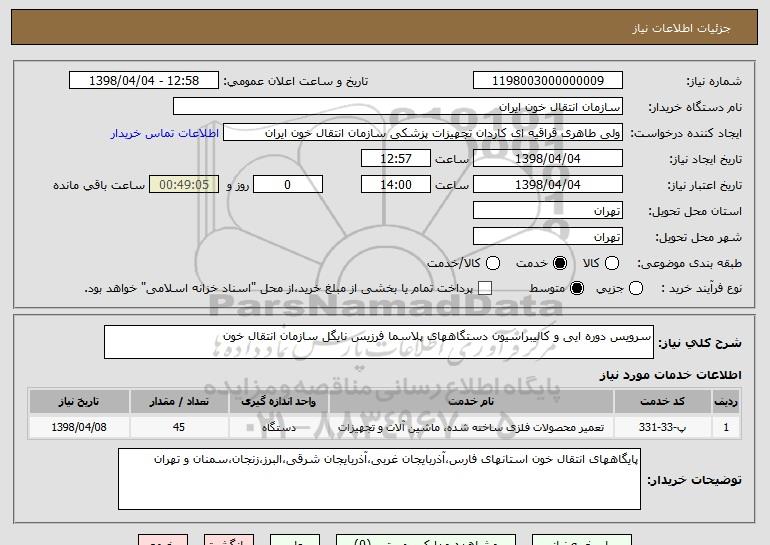Click the نام خدمت column header
The height and width of the screenshot is (545, 770).
click(471, 402)
